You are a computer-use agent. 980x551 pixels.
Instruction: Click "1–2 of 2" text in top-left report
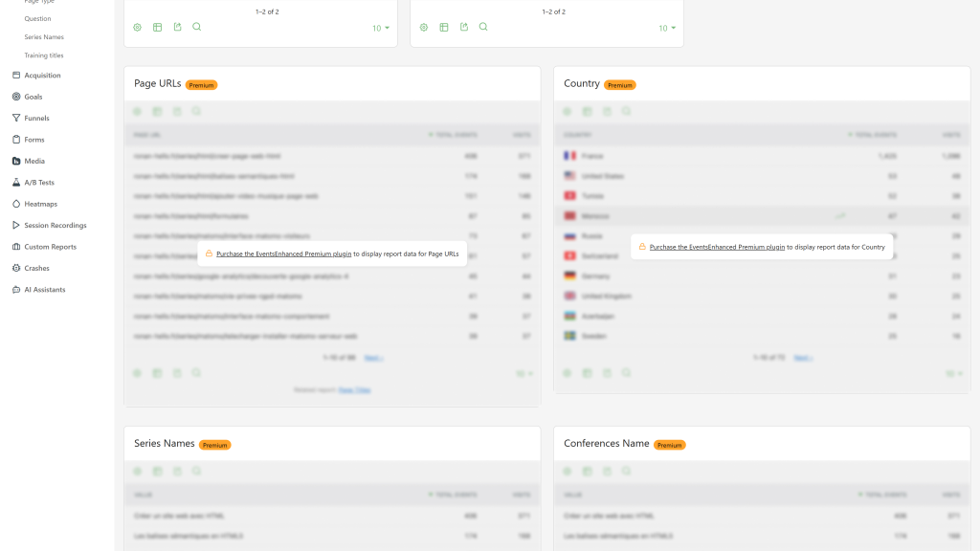267,11
